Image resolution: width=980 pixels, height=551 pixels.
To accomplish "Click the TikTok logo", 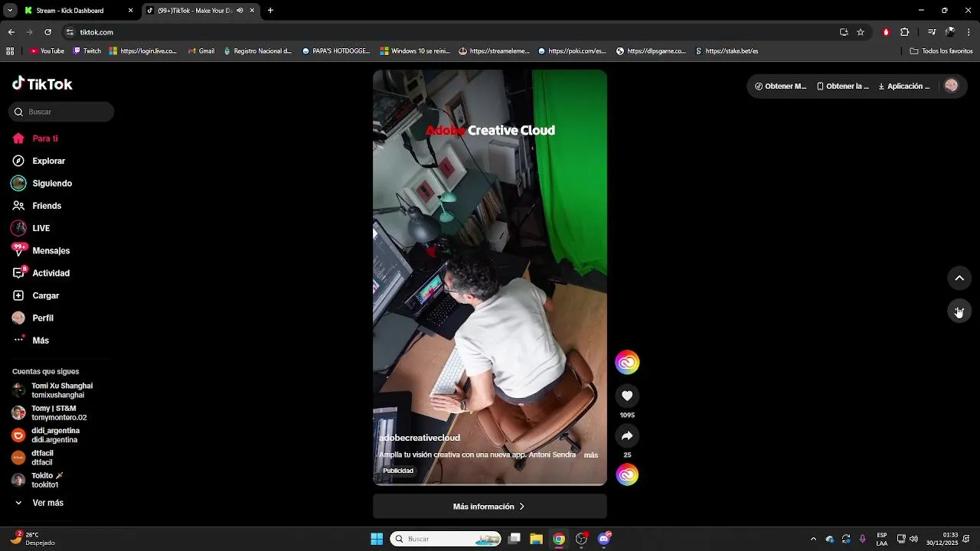I will pyautogui.click(x=42, y=84).
